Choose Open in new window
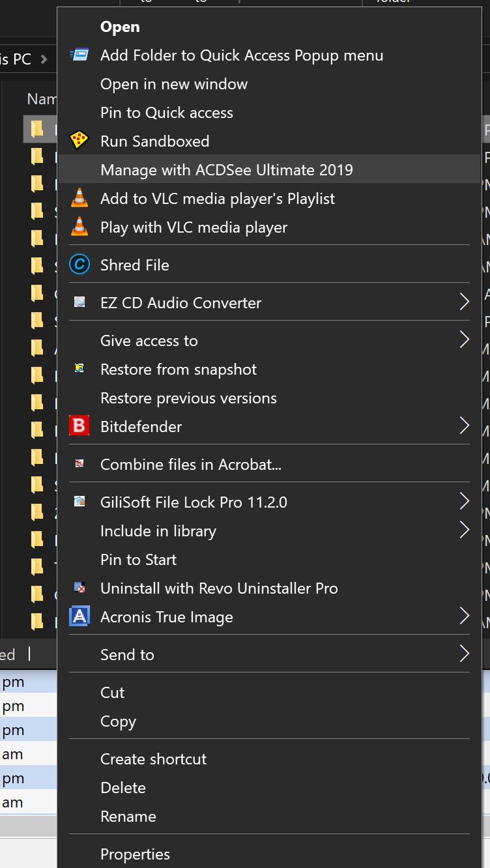The height and width of the screenshot is (868, 490). (x=173, y=83)
